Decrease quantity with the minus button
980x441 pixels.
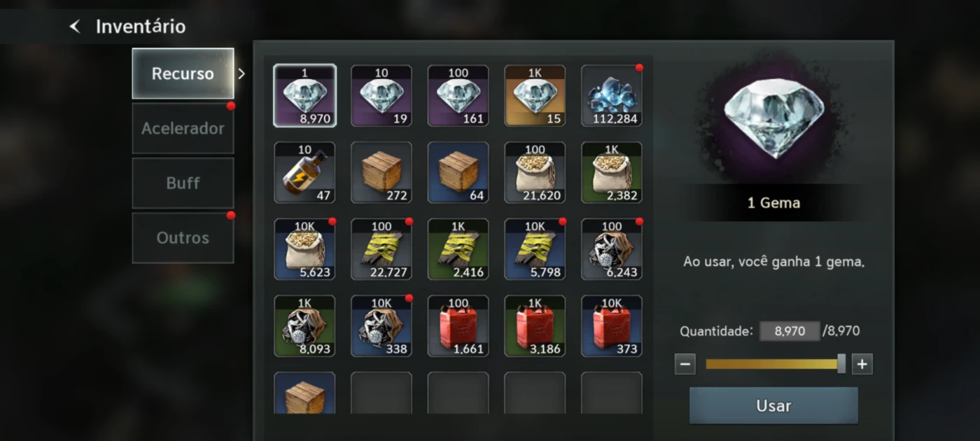(x=685, y=364)
